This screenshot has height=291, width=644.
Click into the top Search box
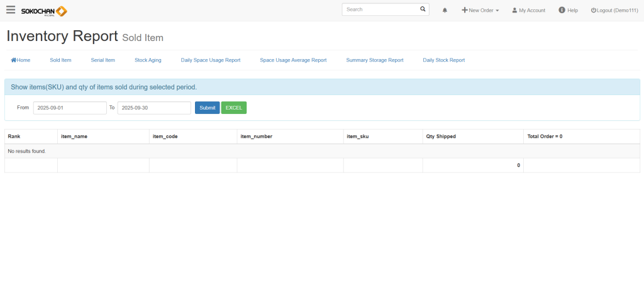[380, 9]
